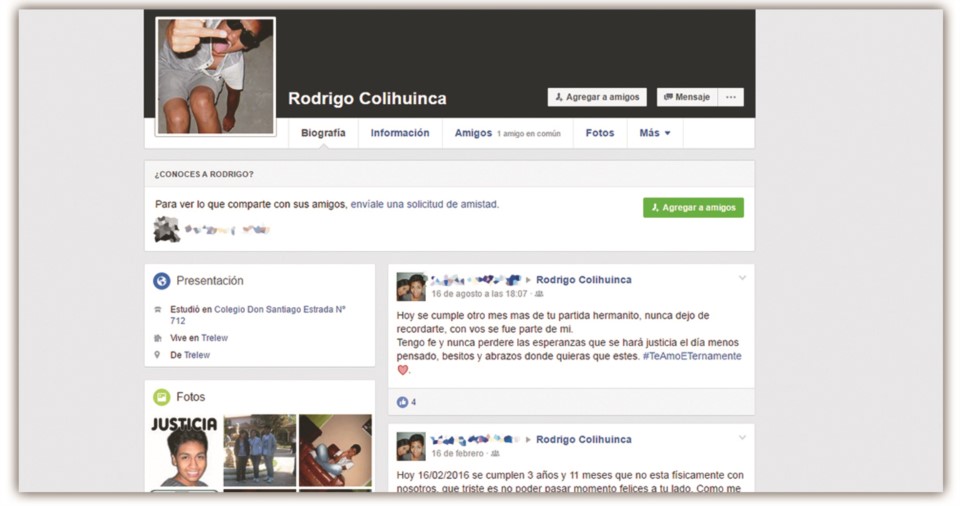Image resolution: width=960 pixels, height=506 pixels.
Task: Click the envíale una solicitud de amistad link
Action: coord(424,204)
